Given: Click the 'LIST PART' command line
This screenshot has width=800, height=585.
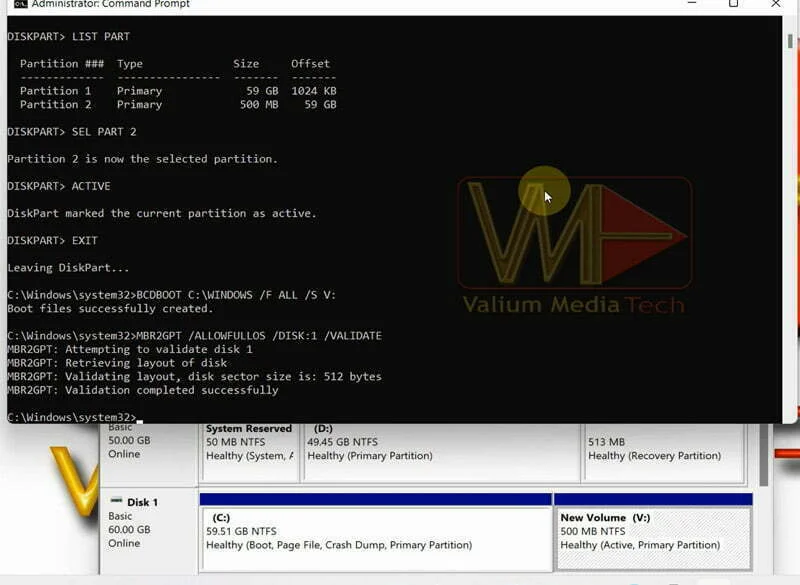Looking at the screenshot, I should pos(68,37).
